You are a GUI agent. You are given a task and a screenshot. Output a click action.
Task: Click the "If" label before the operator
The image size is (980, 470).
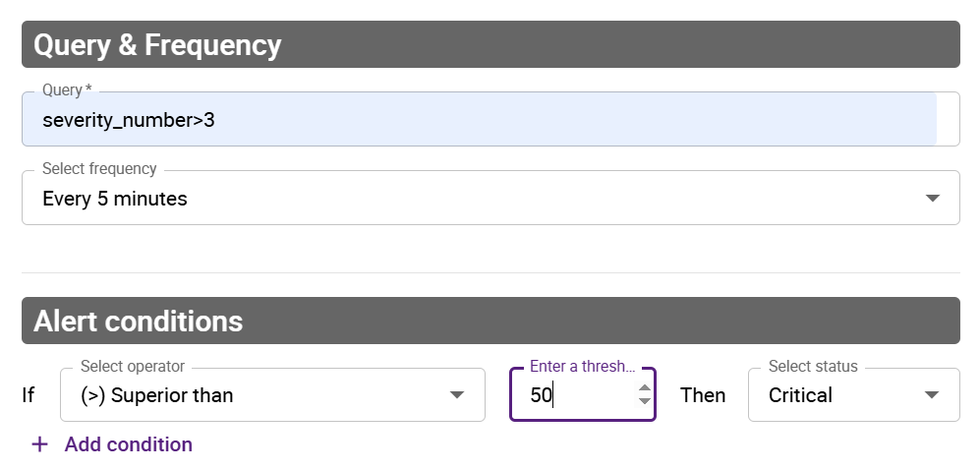click(x=29, y=395)
